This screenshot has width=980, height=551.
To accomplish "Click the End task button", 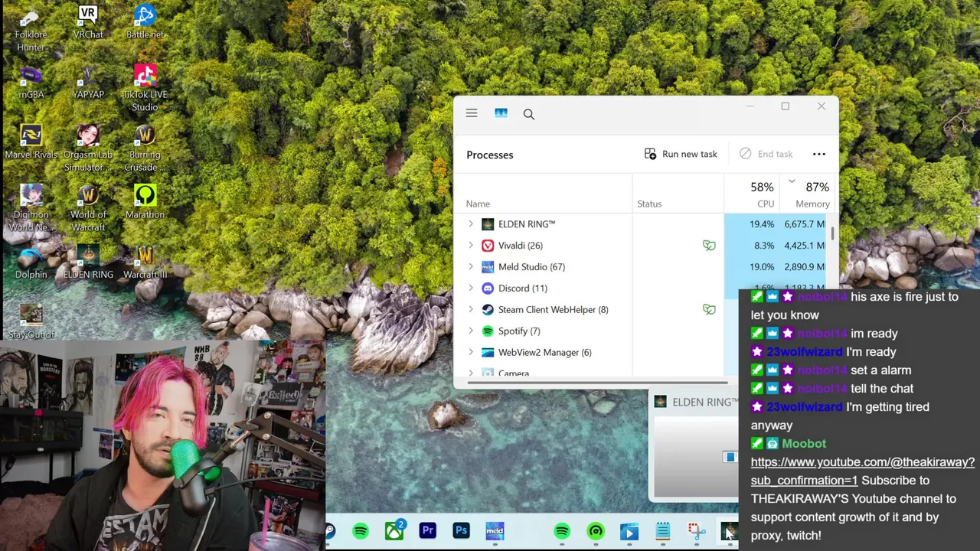I will click(x=766, y=154).
